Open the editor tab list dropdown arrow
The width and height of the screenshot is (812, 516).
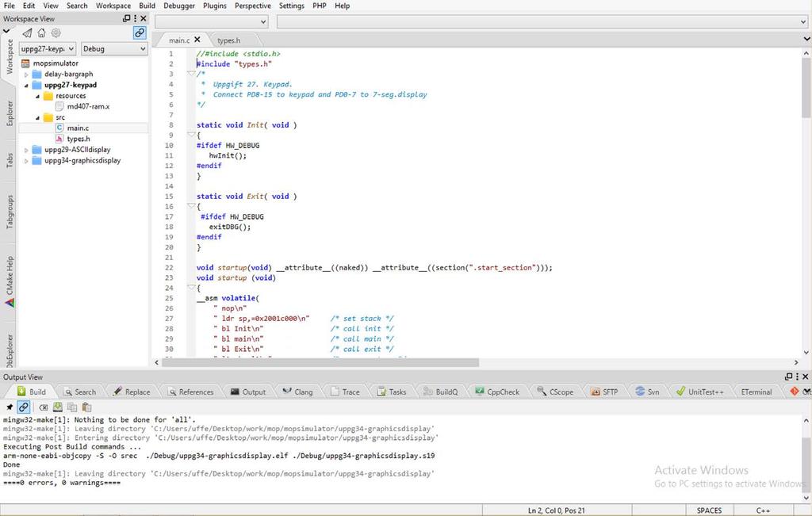[806, 40]
